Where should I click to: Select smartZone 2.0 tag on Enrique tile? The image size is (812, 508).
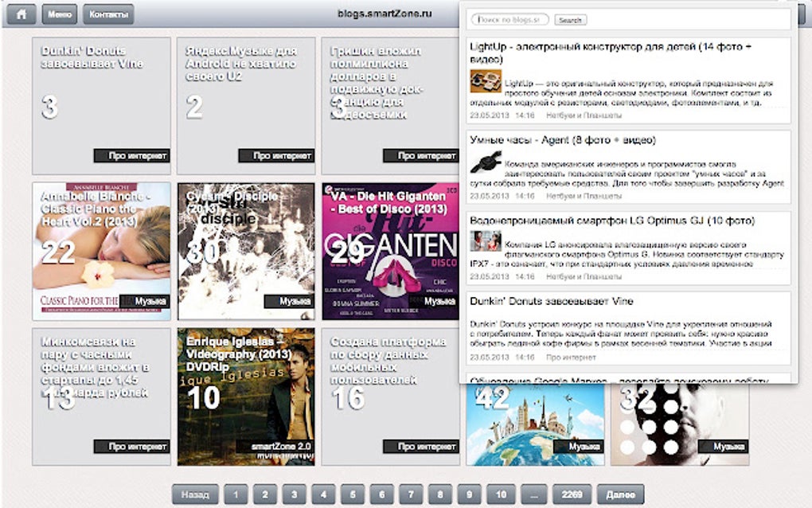[x=275, y=447]
